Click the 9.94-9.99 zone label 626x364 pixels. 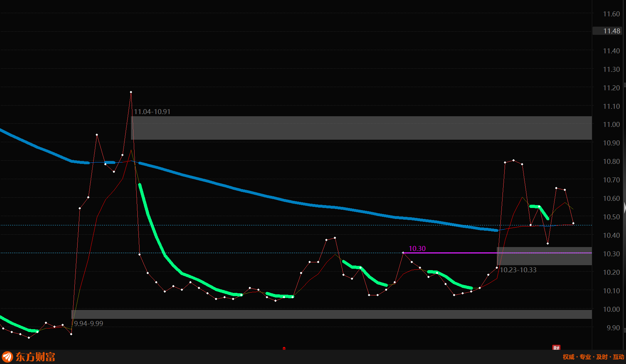pos(88,323)
